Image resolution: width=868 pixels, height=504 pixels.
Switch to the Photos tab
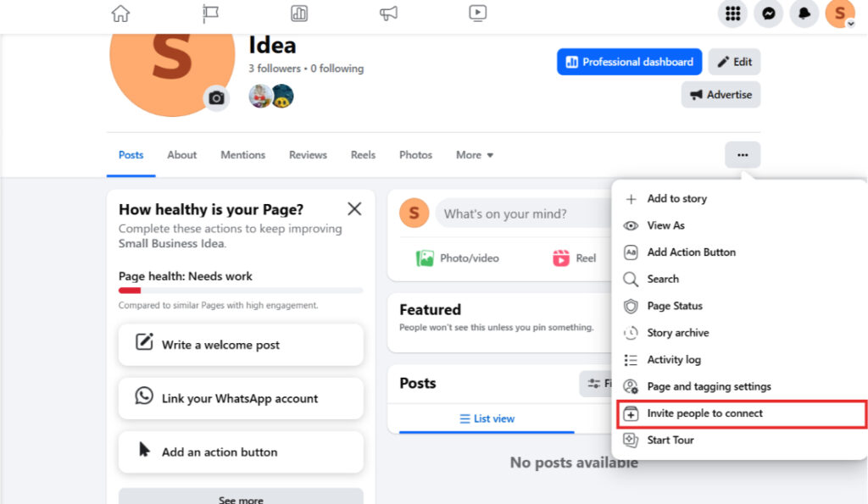[415, 155]
